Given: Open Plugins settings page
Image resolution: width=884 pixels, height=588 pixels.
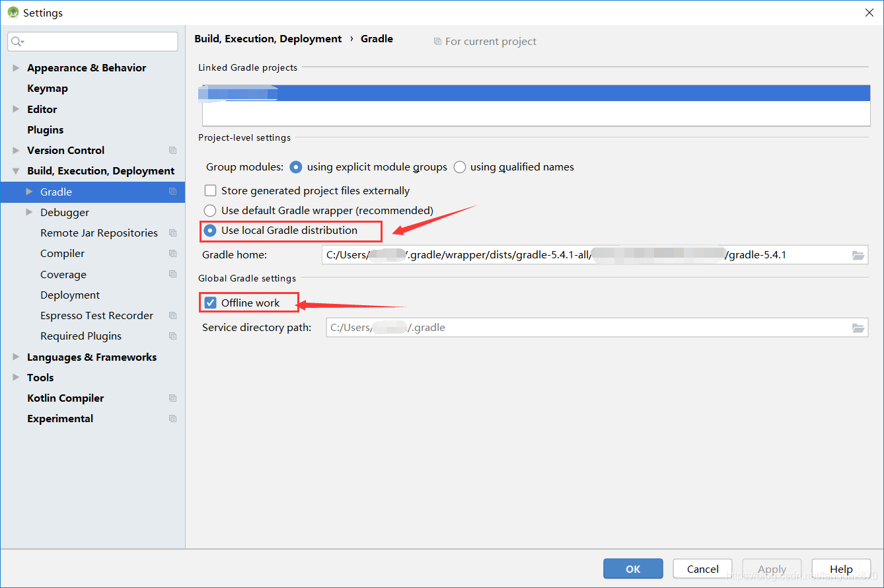Looking at the screenshot, I should point(46,130).
